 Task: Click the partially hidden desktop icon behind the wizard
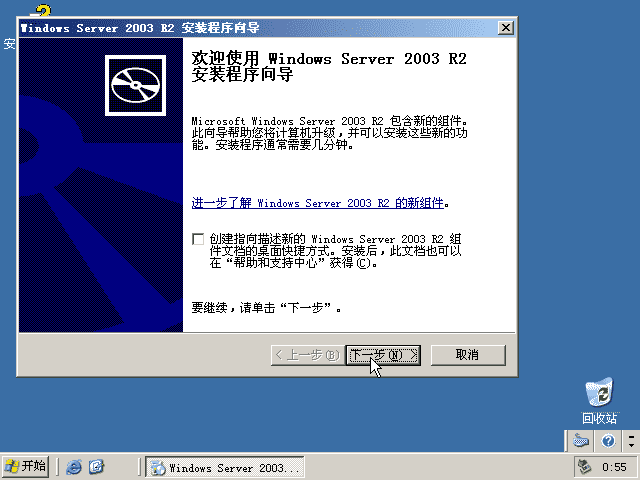42,10
